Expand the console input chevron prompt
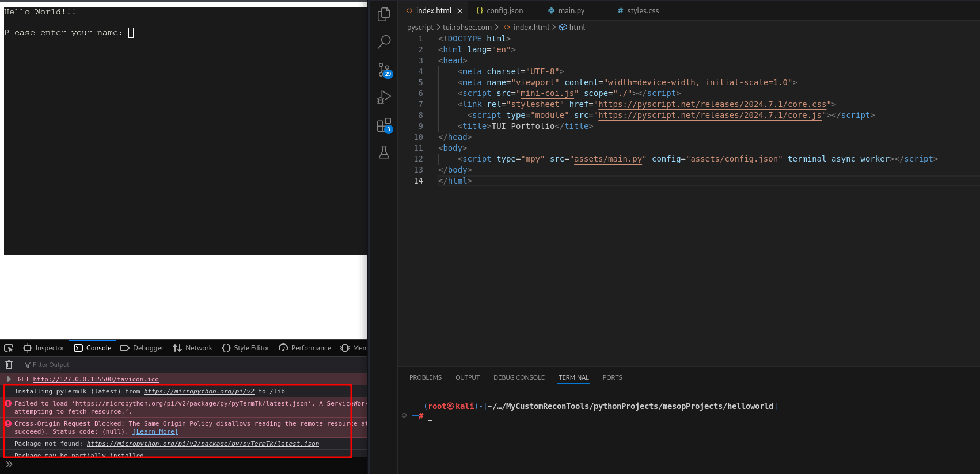 (x=9, y=464)
